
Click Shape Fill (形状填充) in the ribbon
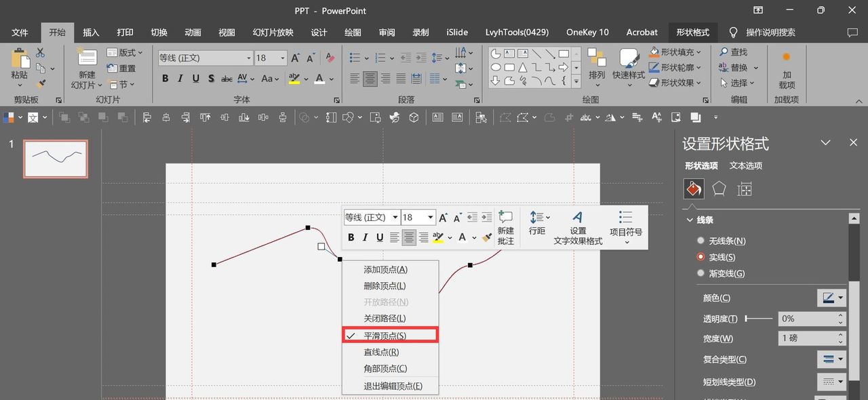[676, 52]
